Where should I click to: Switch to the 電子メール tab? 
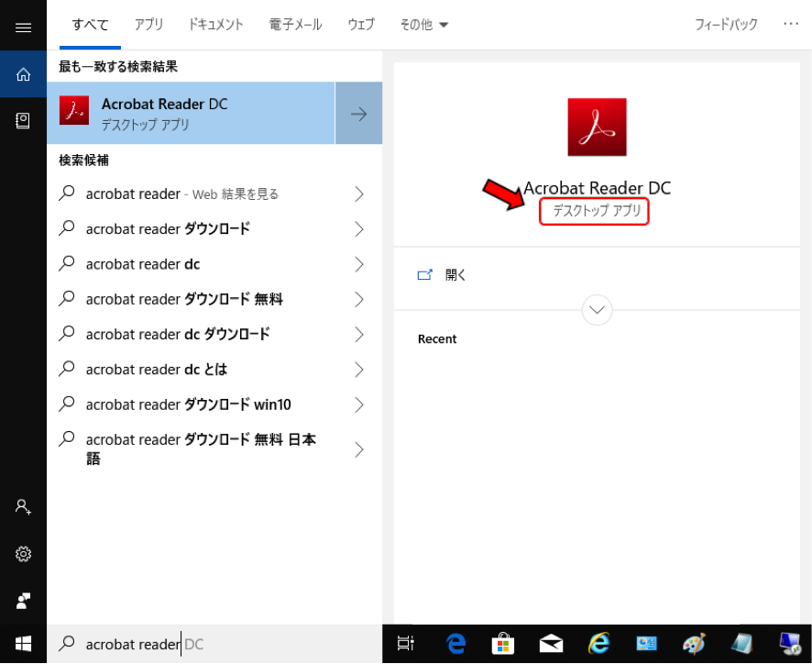tap(295, 25)
